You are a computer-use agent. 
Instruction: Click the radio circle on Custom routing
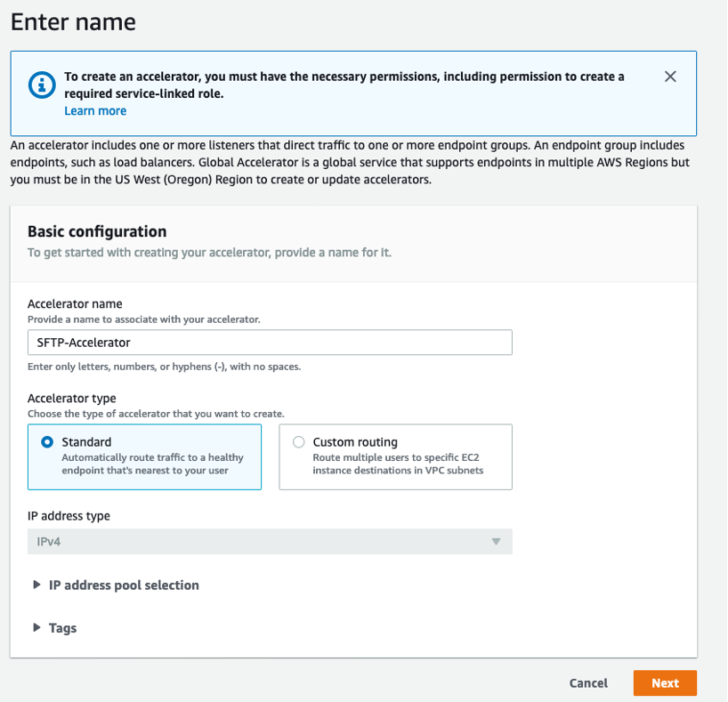(299, 442)
